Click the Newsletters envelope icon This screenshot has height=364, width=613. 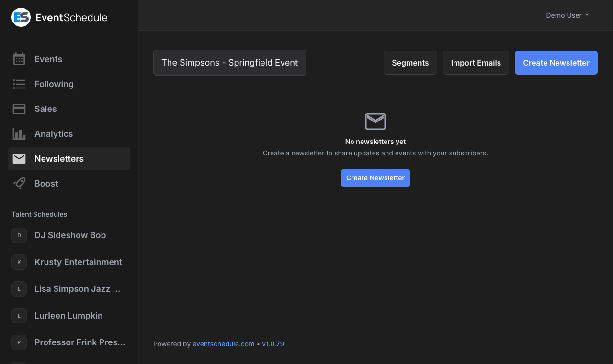coord(19,158)
